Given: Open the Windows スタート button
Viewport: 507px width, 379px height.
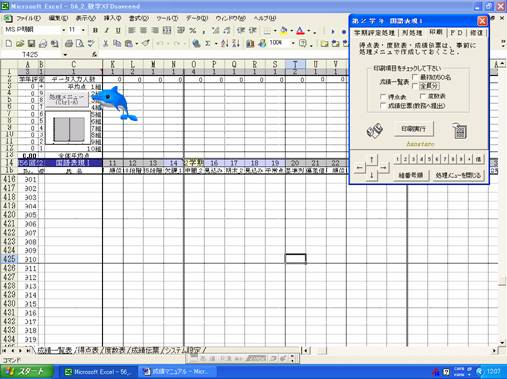Looking at the screenshot, I should pyautogui.click(x=26, y=372).
